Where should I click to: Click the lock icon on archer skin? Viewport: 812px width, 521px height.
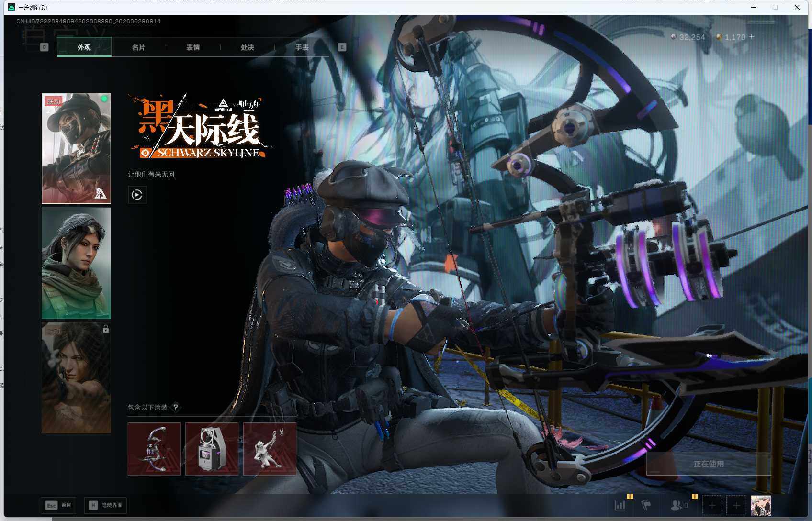(x=106, y=329)
